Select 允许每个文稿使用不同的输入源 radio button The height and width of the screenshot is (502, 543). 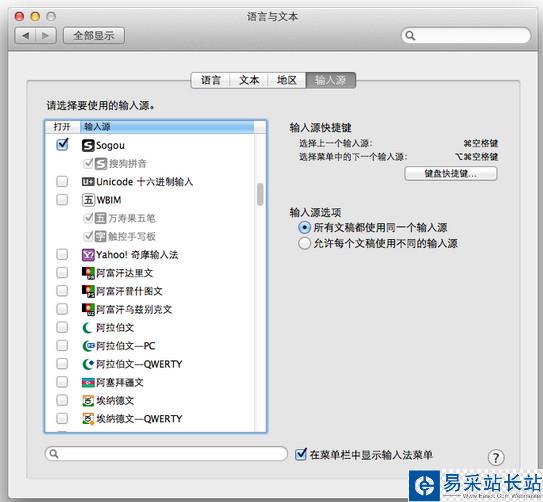(304, 243)
